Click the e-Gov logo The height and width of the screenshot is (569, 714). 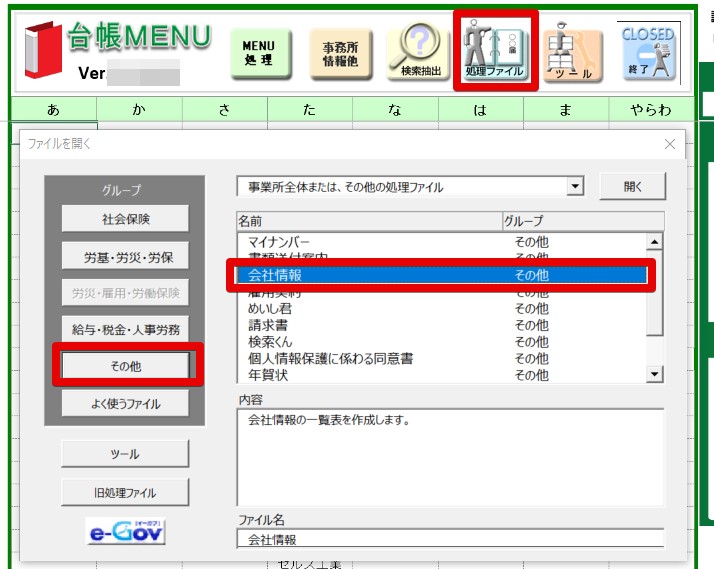[x=125, y=532]
